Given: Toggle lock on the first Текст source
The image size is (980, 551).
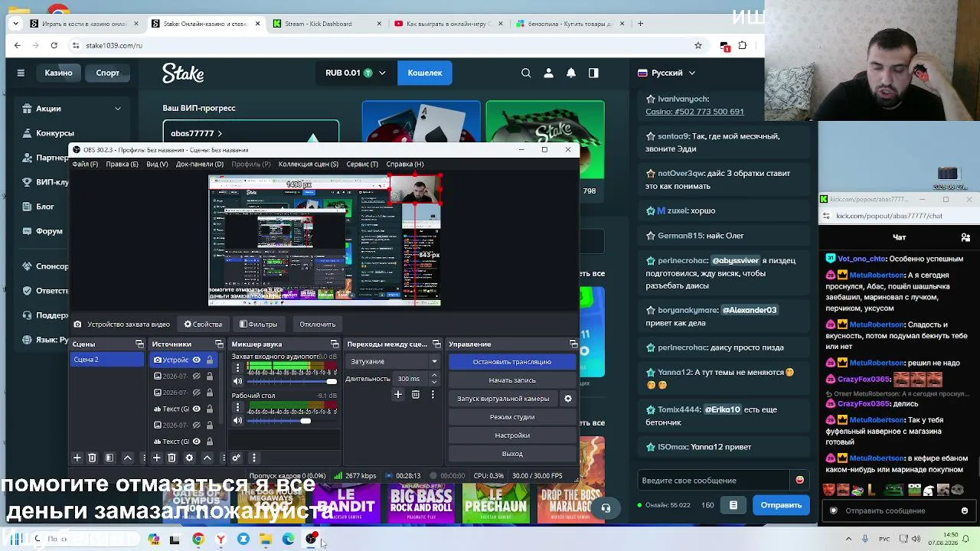Looking at the screenshot, I should pos(209,409).
